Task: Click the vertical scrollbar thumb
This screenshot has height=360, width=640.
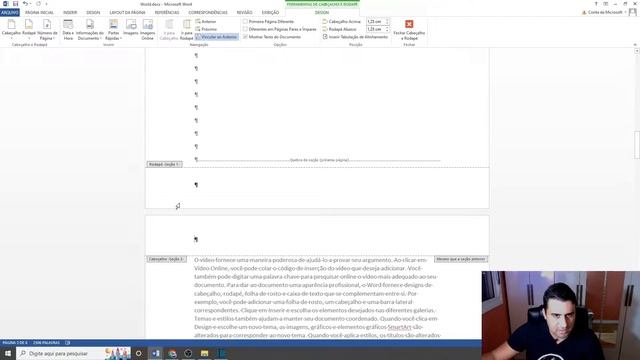Action: [637, 144]
